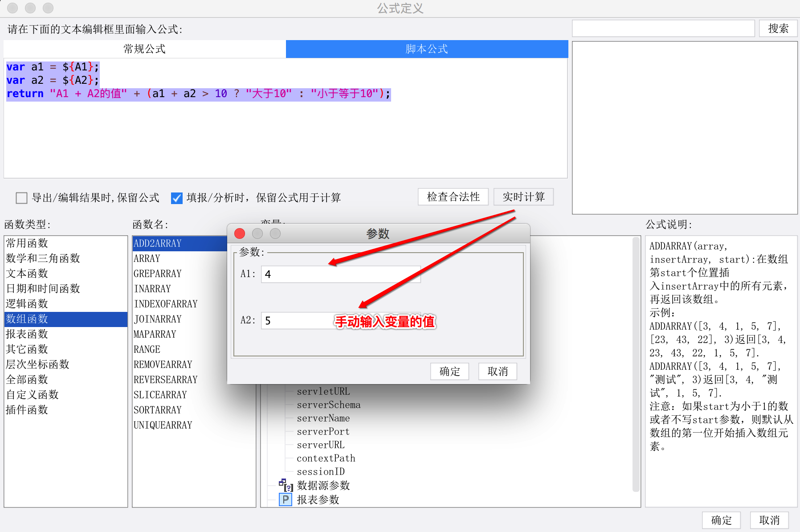This screenshot has width=800, height=532.
Task: Select 常用函数 function type
Action: pyautogui.click(x=66, y=243)
